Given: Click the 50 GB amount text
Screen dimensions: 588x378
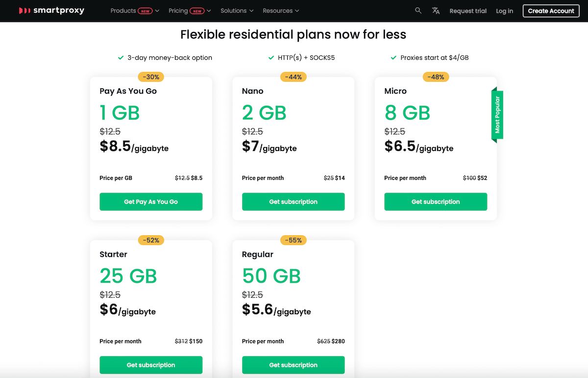Looking at the screenshot, I should point(271,276).
